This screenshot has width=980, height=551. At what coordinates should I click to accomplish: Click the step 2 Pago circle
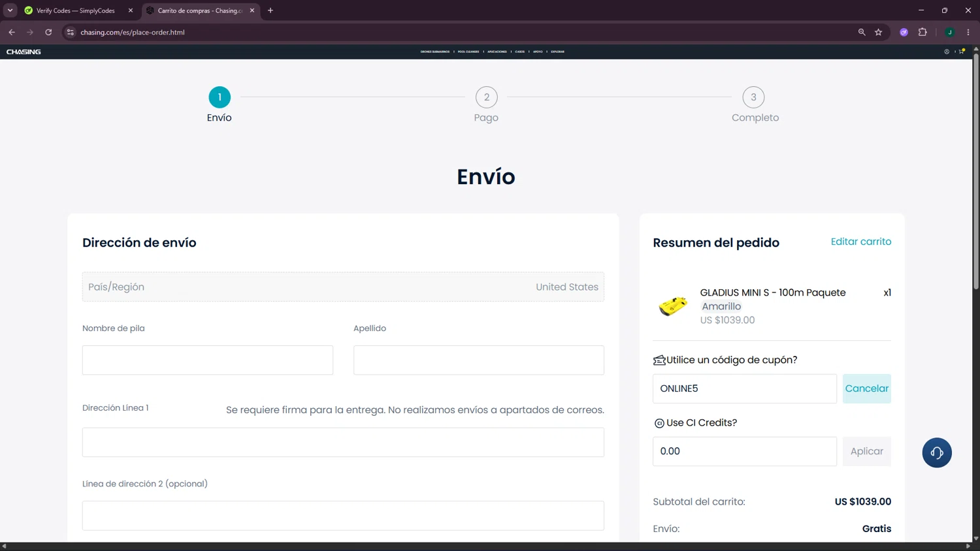pyautogui.click(x=487, y=97)
